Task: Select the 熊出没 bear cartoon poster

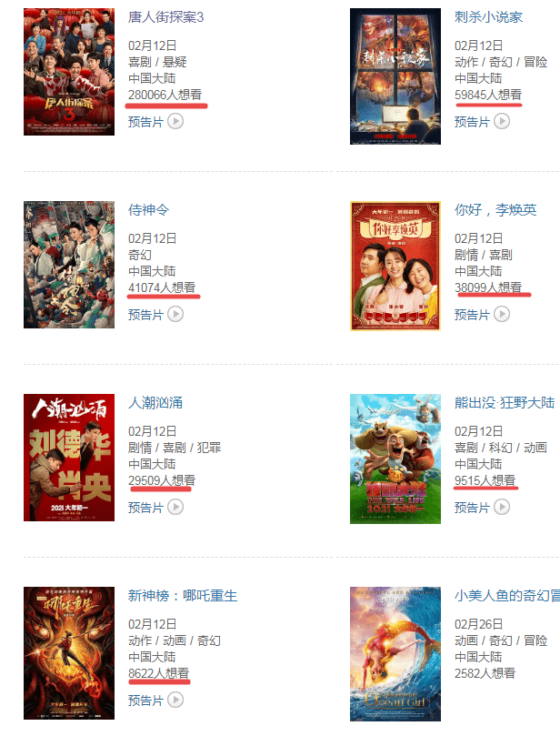Action: [x=395, y=459]
